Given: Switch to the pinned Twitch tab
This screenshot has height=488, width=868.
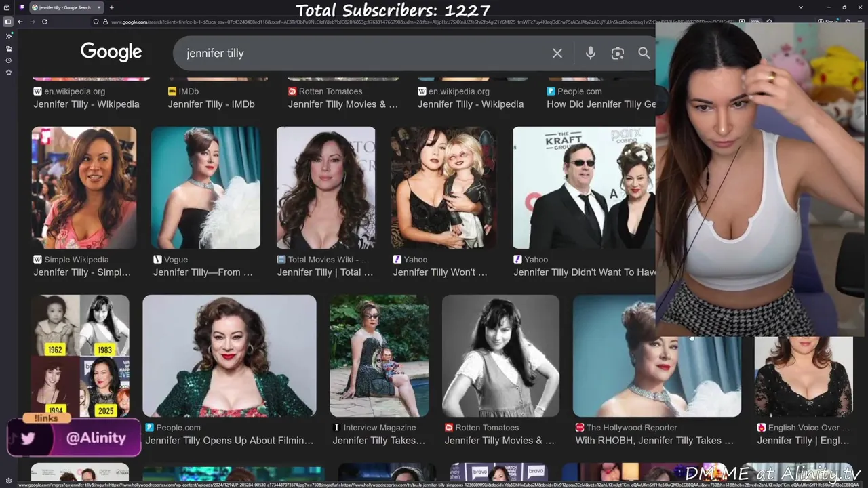Looking at the screenshot, I should (22, 7).
